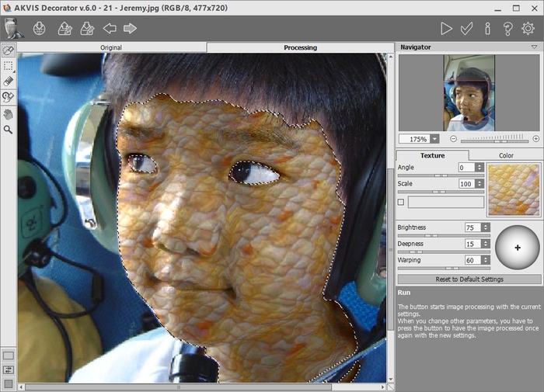Click the Angle value field
Viewport: 544px width, 392px height.
click(x=466, y=168)
